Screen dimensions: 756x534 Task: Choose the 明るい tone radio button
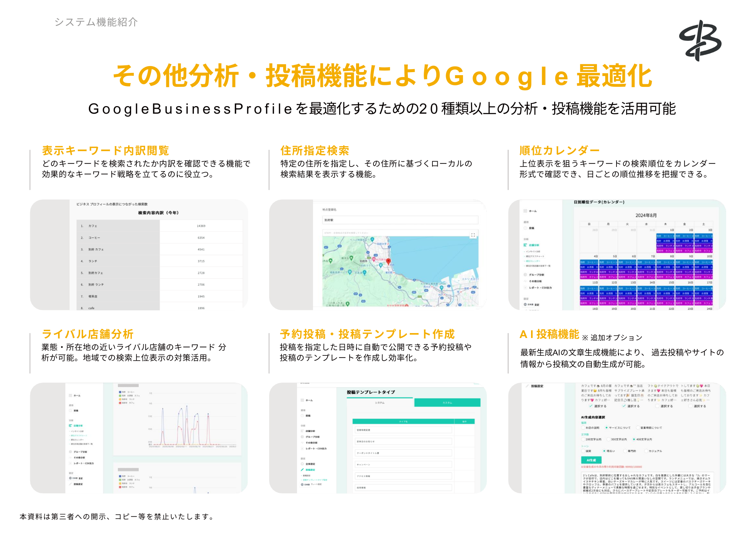click(604, 451)
